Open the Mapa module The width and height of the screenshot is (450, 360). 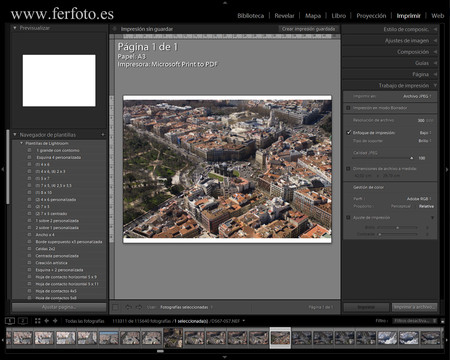pos(313,16)
